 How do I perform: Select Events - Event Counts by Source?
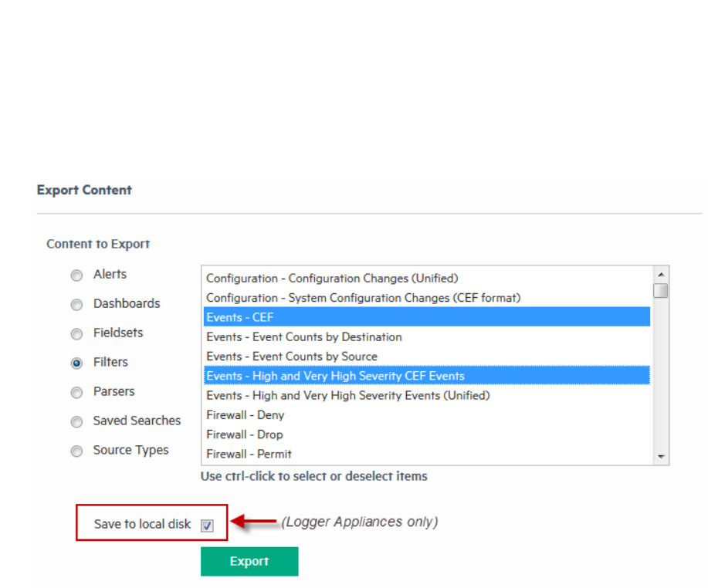tap(292, 357)
